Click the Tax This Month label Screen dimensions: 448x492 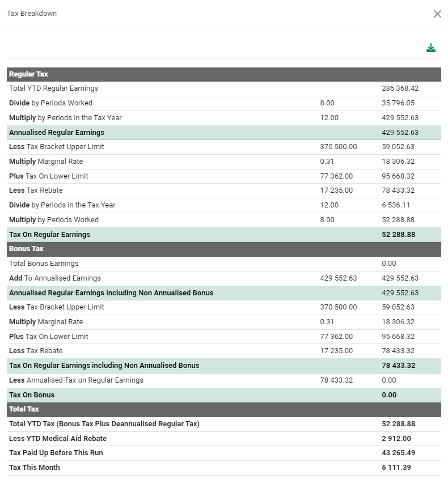point(34,468)
